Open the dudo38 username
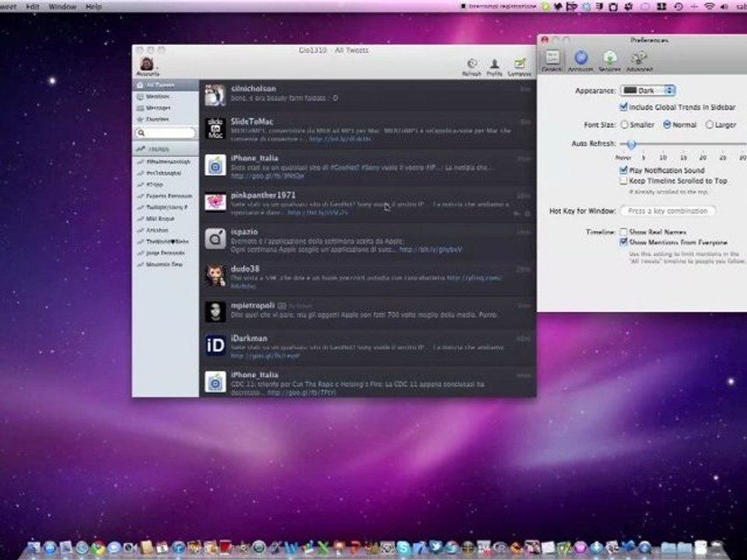 click(x=245, y=268)
